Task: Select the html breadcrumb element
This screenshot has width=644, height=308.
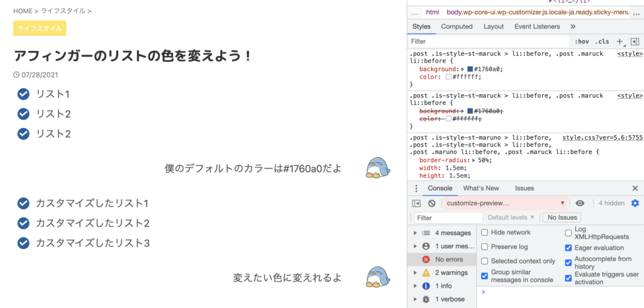Action: 432,13
